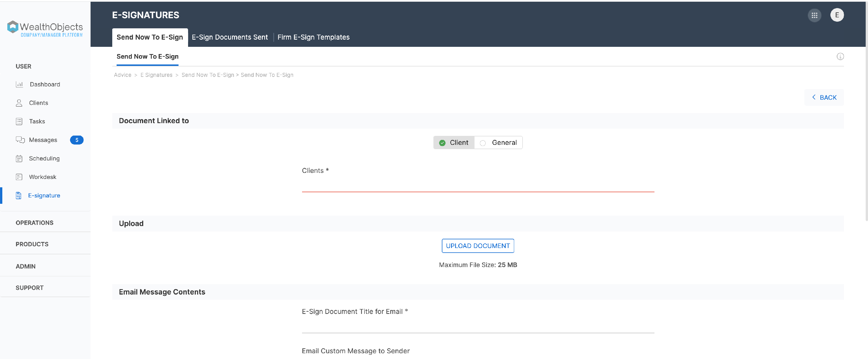Switch to Send Now To E-Sign top tab

pyautogui.click(x=150, y=37)
